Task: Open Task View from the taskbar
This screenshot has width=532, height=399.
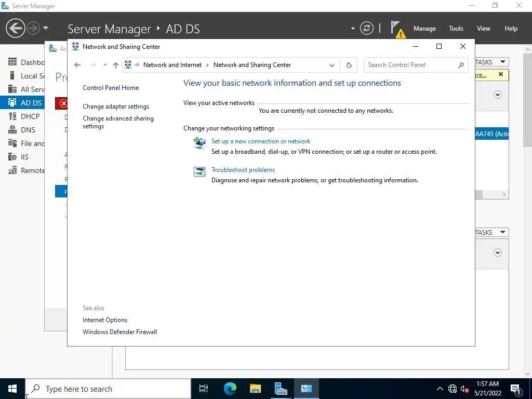Action: tap(204, 389)
